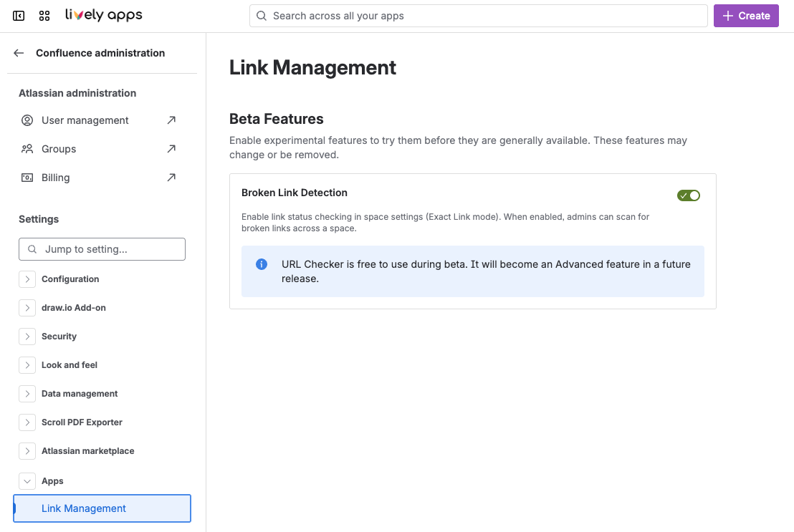Click the Billing external link arrow
Screen dimensions: 794x532
[171, 178]
